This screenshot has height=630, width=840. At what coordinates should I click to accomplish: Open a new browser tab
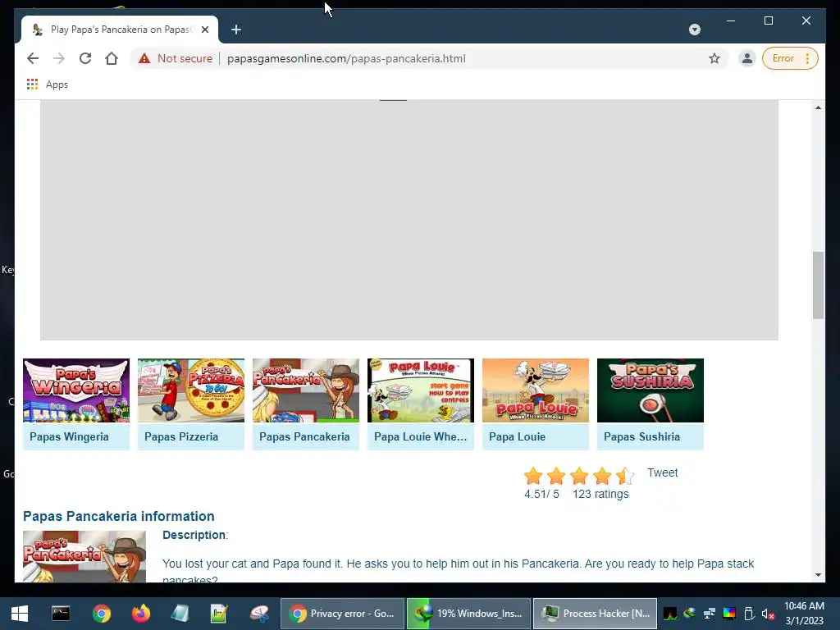236,30
